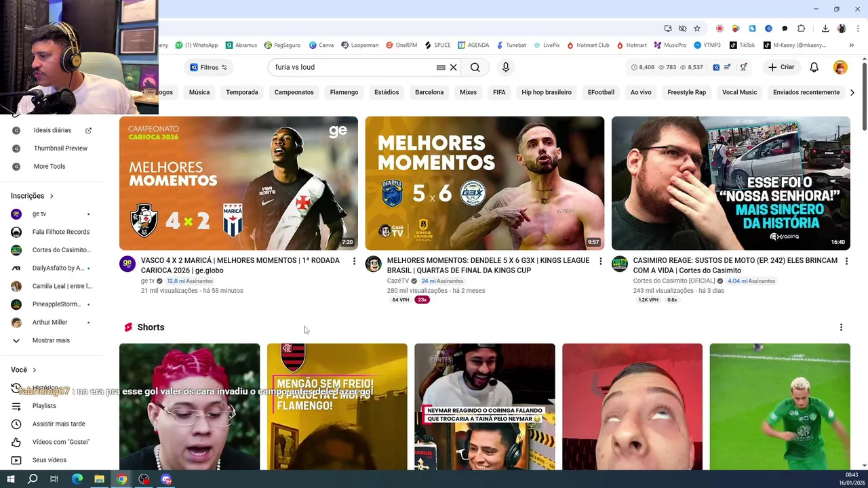Image resolution: width=868 pixels, height=488 pixels.
Task: Open Ideais diárias in the sidebar
Action: [x=51, y=130]
